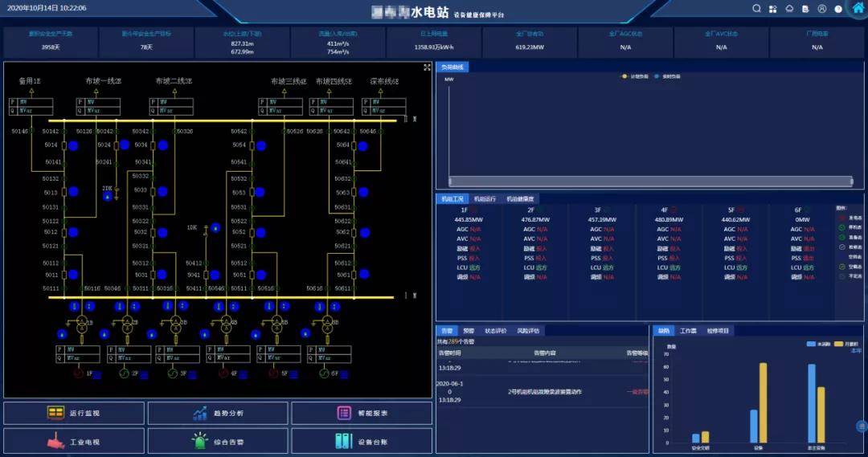Go to the home page via house icon
This screenshot has width=868, height=457.
[858, 9]
